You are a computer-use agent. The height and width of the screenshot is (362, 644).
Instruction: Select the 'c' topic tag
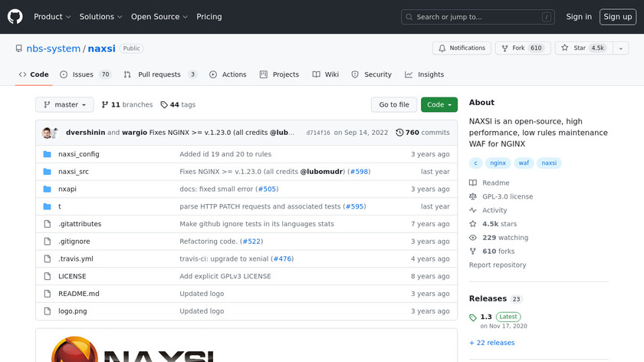pyautogui.click(x=475, y=163)
